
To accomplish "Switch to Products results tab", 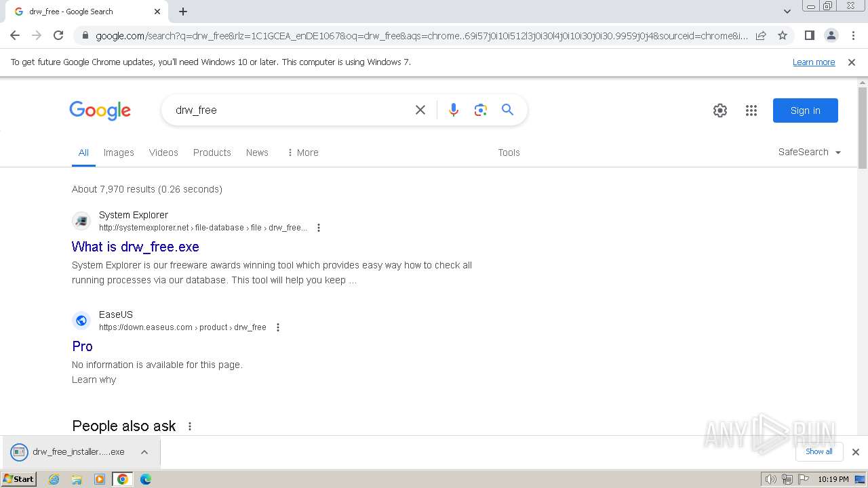I will click(212, 152).
